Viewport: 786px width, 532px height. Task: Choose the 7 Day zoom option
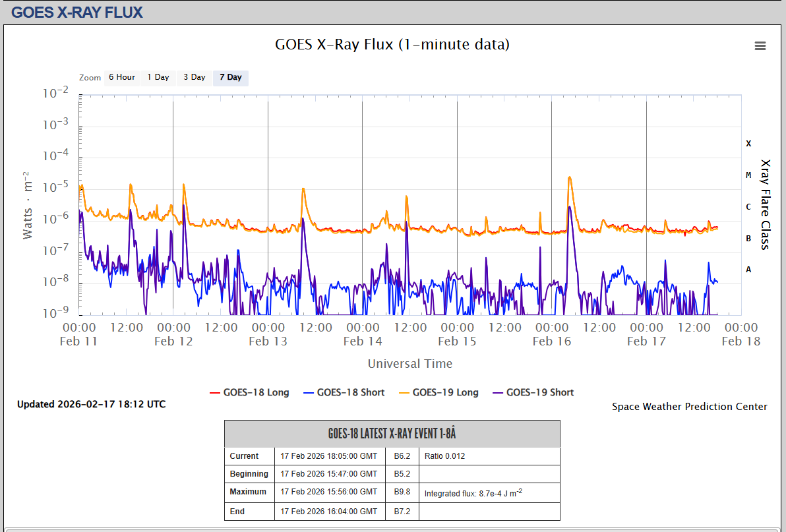(231, 78)
